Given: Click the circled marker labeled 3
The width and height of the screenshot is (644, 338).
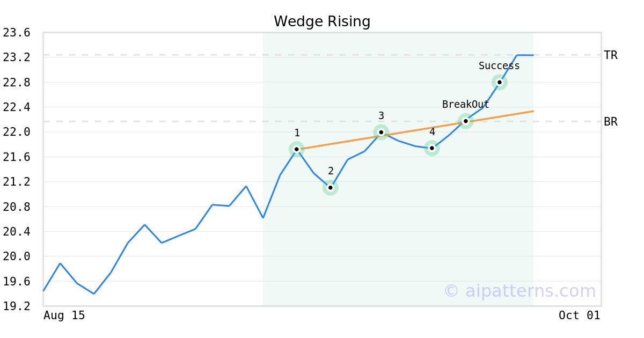Looking at the screenshot, I should coord(381,132).
